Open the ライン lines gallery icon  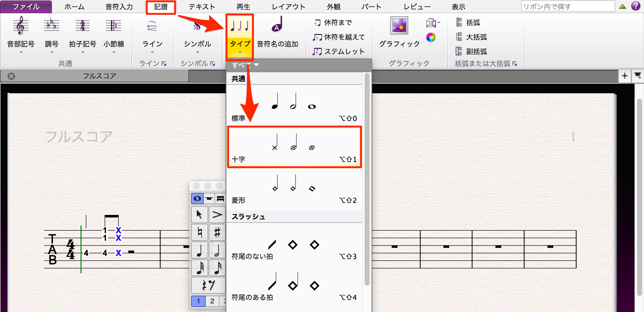pyautogui.click(x=152, y=26)
